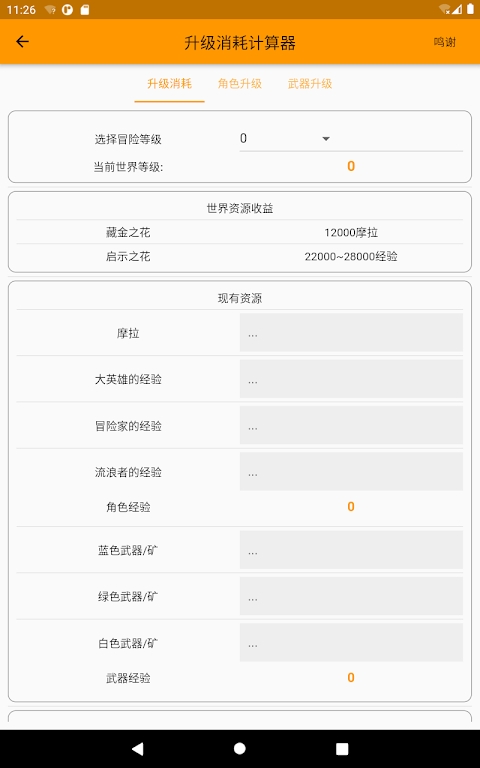Focus the 摩拉 input field
This screenshot has width=480, height=768.
coord(351,333)
